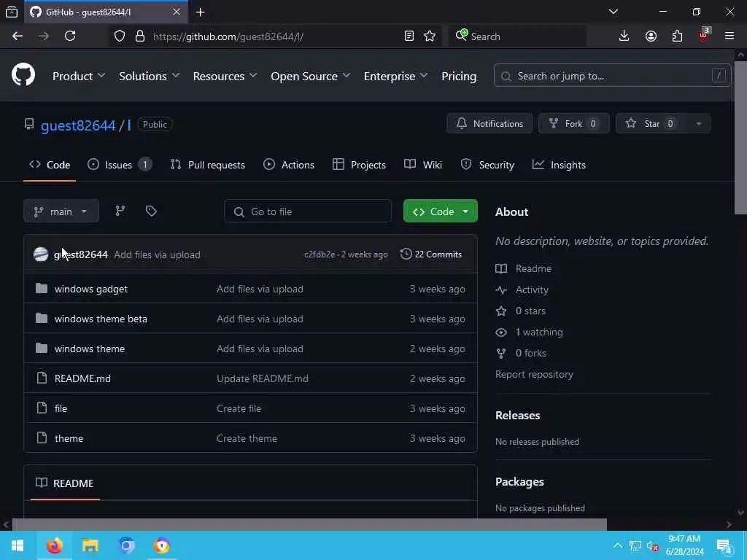This screenshot has height=560, width=747.
Task: Select the Code repository tab
Action: tap(50, 165)
